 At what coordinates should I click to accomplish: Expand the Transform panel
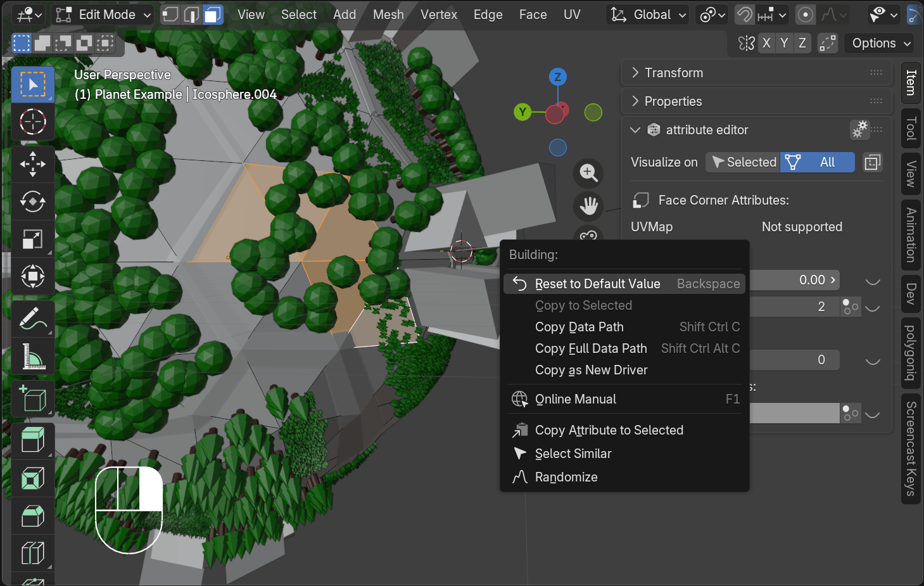click(x=757, y=73)
